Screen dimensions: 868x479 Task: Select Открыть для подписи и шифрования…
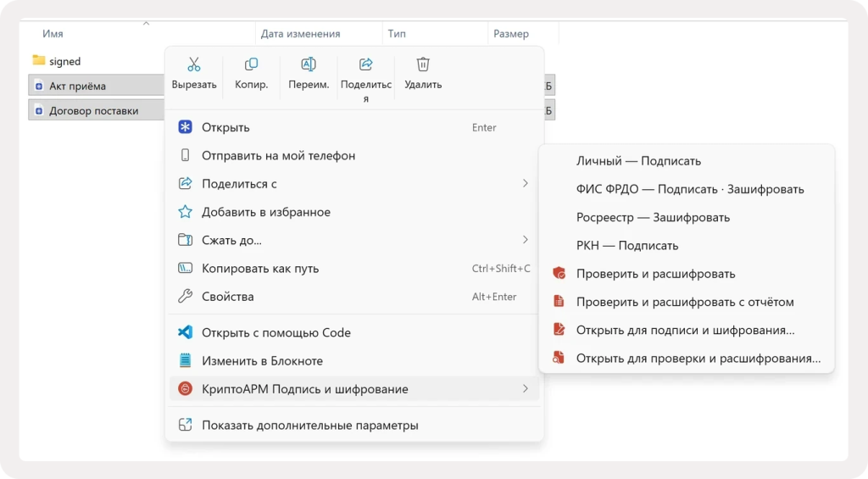(x=687, y=330)
